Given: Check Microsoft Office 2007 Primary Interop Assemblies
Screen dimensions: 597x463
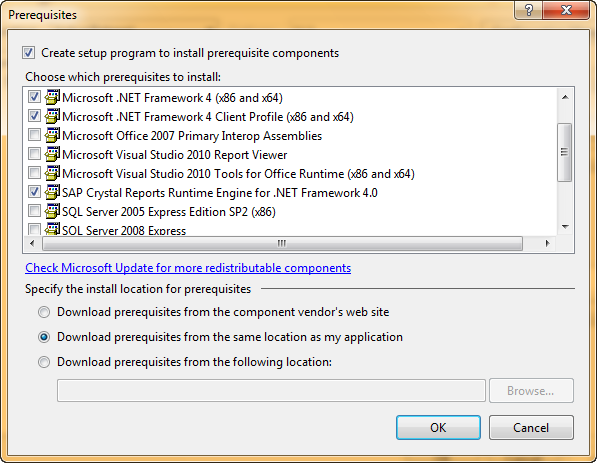Looking at the screenshot, I should (34, 135).
